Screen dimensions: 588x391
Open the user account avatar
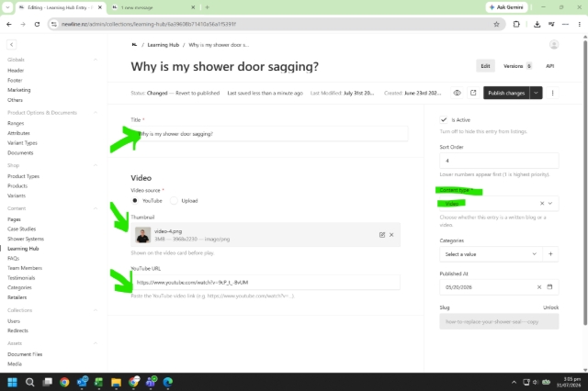pos(553,45)
